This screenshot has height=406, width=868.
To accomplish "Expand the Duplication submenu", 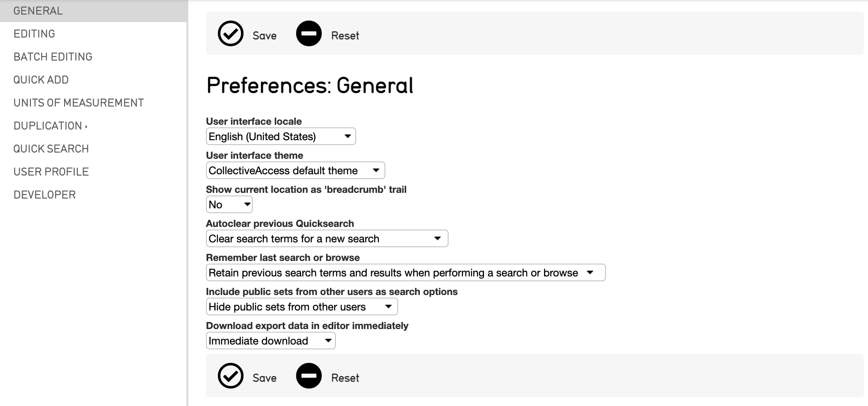I will [50, 126].
